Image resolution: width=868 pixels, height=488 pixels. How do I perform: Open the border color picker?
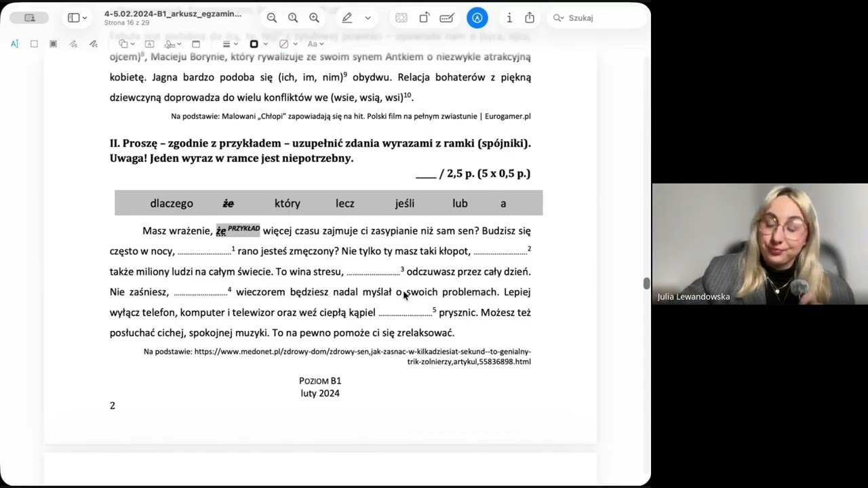[x=258, y=44]
